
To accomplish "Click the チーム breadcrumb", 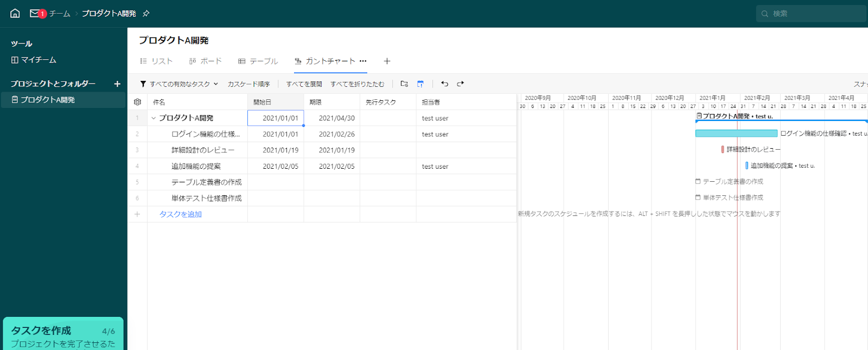I will coord(60,14).
